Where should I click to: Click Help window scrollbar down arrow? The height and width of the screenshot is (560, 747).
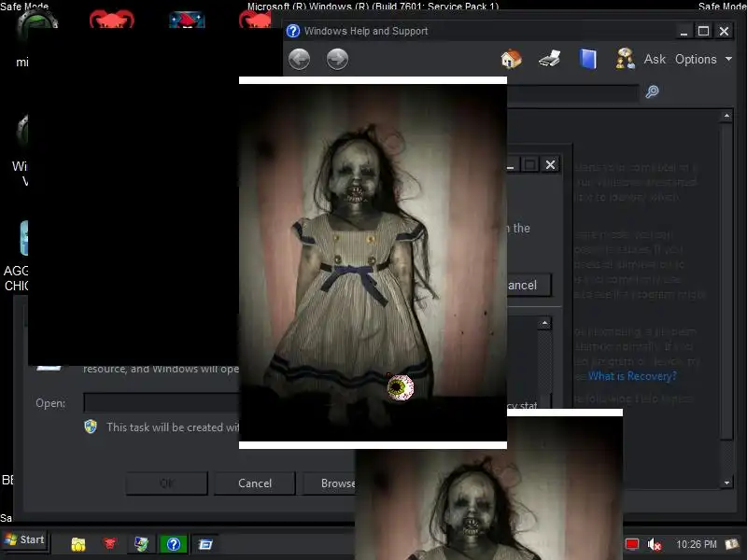tap(726, 483)
